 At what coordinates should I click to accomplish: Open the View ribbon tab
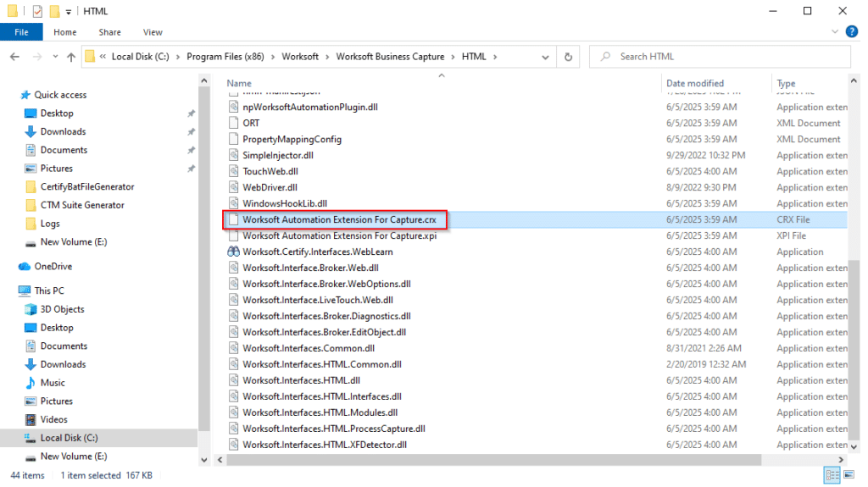(x=153, y=32)
